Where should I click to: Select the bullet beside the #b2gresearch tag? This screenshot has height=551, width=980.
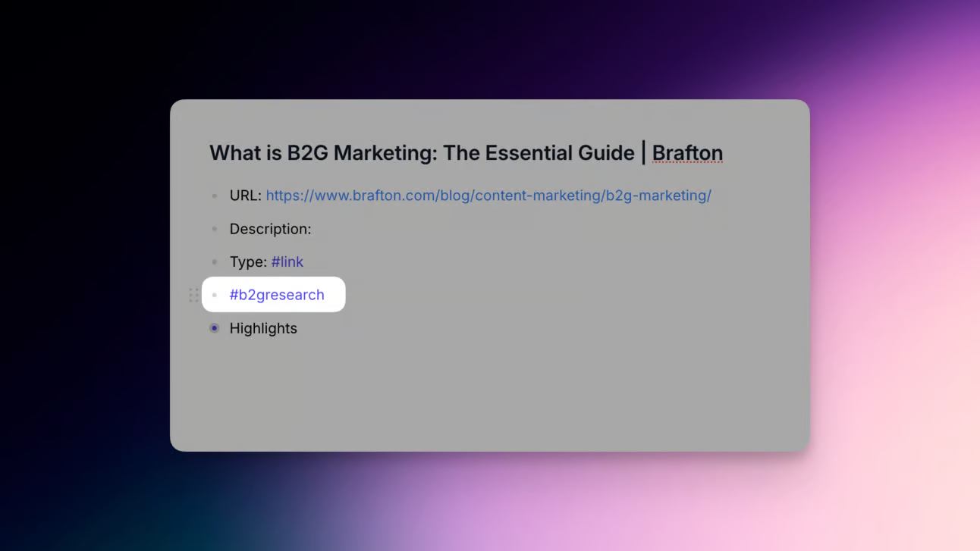pyautogui.click(x=214, y=295)
